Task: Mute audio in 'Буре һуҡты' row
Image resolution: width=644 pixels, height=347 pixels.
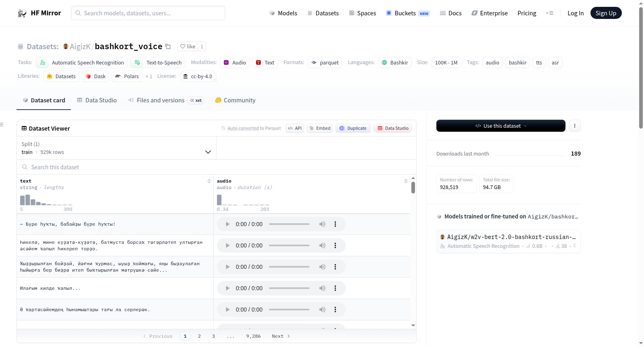Action: click(x=322, y=224)
